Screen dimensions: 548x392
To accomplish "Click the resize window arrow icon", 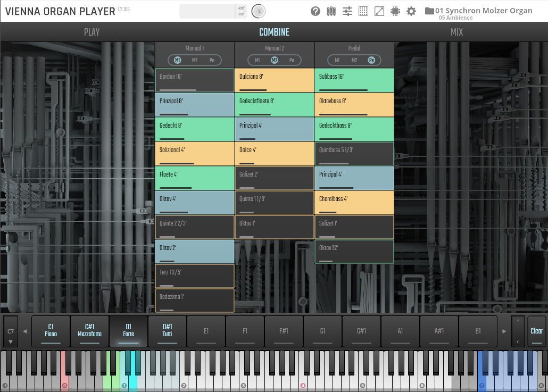I will point(379,11).
